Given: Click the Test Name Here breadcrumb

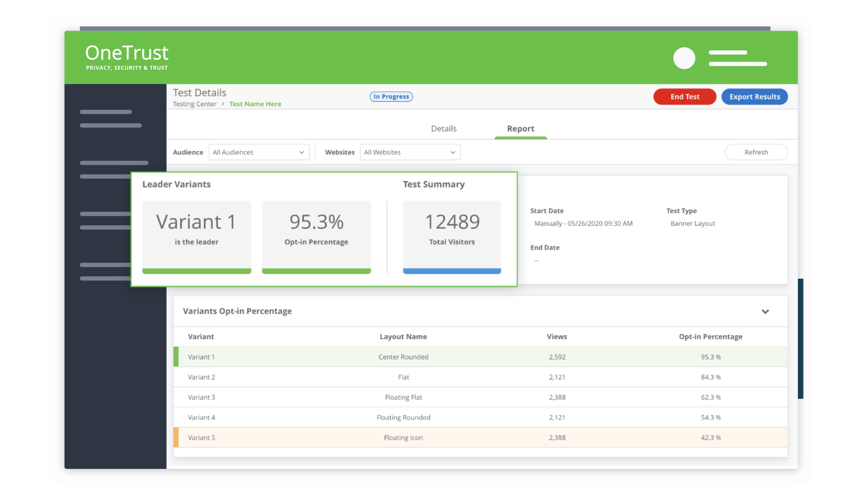Looking at the screenshot, I should pos(255,104).
